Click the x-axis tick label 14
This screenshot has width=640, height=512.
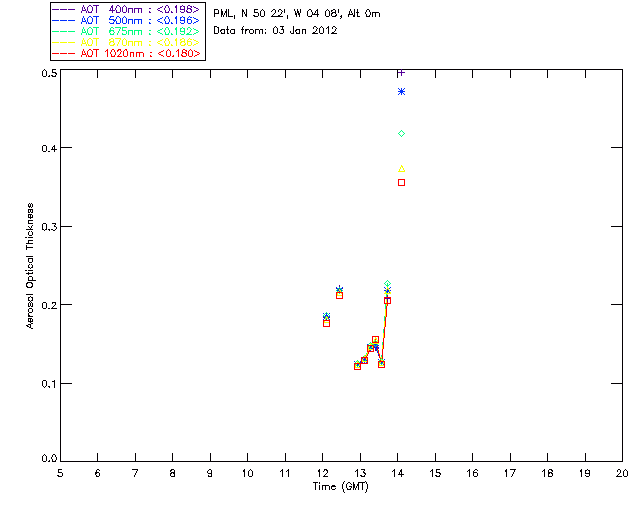(x=398, y=473)
